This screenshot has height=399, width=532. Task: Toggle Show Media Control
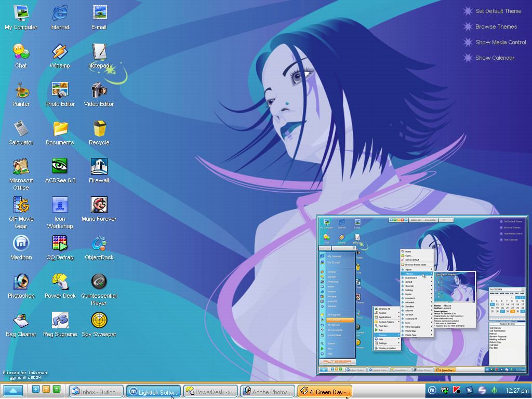(500, 42)
